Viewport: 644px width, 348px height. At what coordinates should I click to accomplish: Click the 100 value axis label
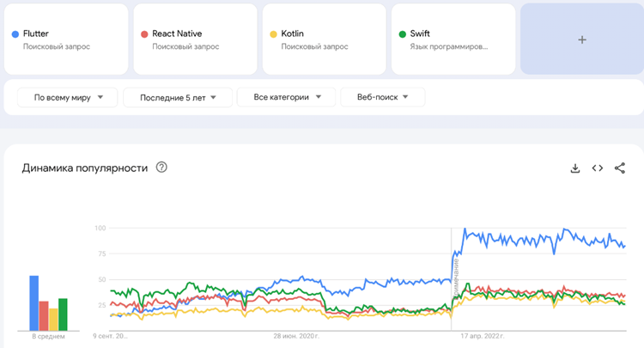100,228
